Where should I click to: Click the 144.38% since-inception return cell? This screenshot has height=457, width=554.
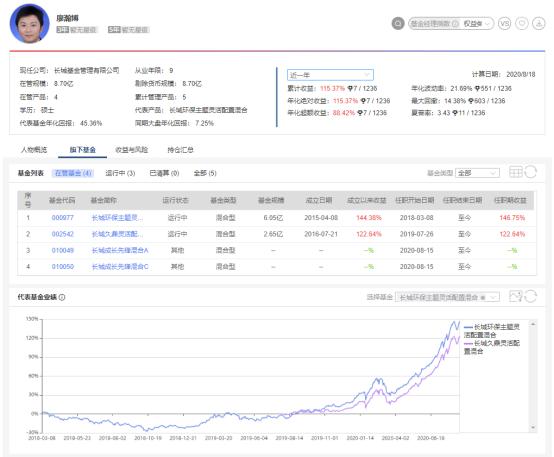click(369, 218)
